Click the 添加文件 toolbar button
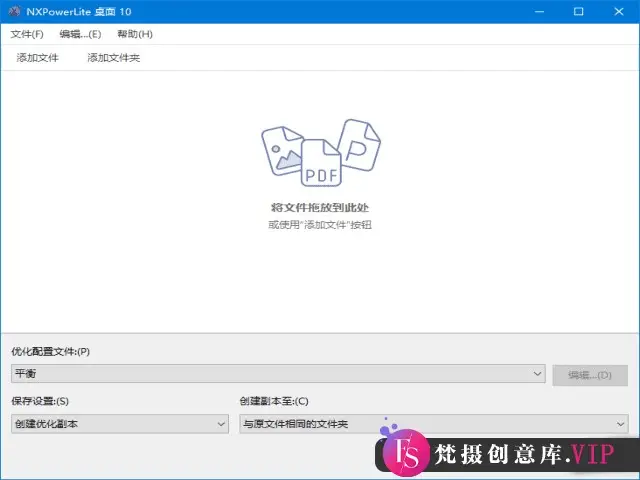 (38, 58)
